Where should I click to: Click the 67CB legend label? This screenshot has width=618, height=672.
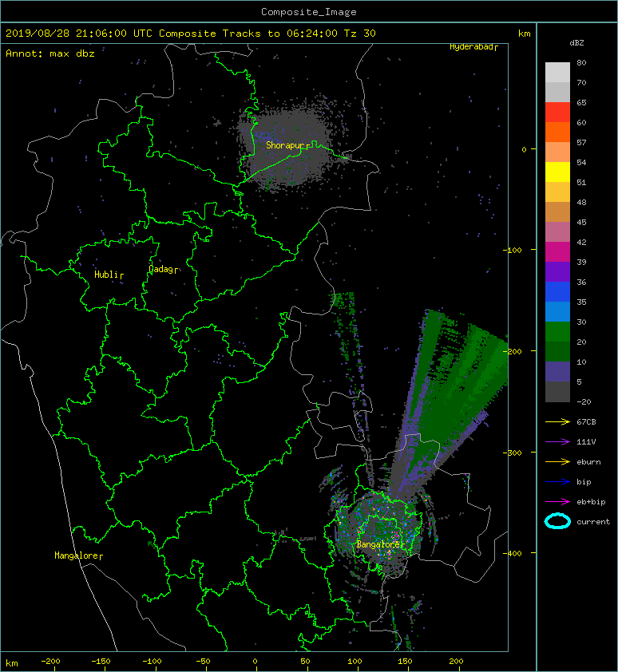586,421
